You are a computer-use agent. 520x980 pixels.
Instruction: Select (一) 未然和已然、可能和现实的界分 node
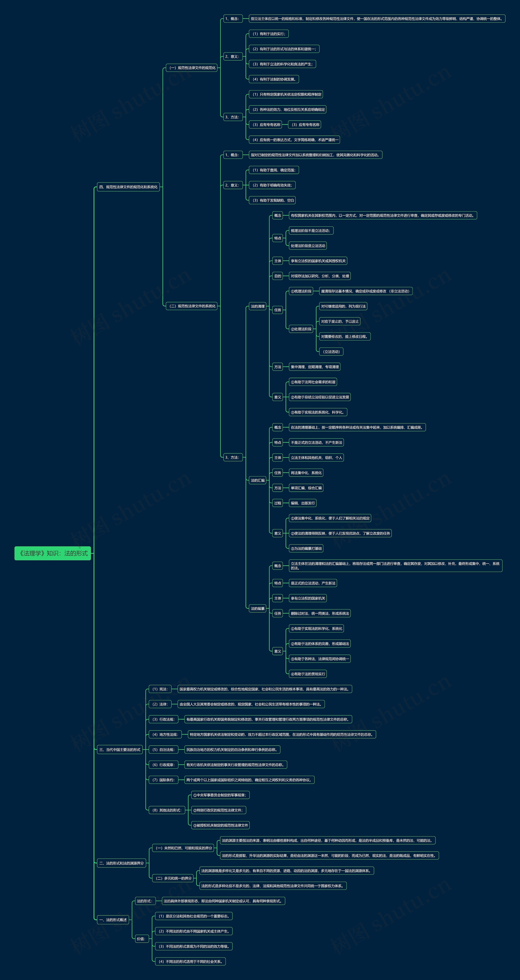tap(184, 848)
